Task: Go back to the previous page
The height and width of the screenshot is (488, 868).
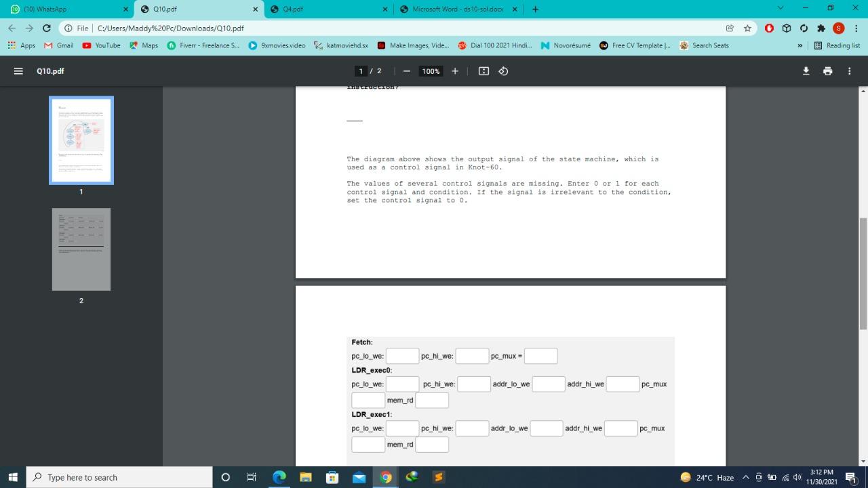Action: click(x=12, y=28)
